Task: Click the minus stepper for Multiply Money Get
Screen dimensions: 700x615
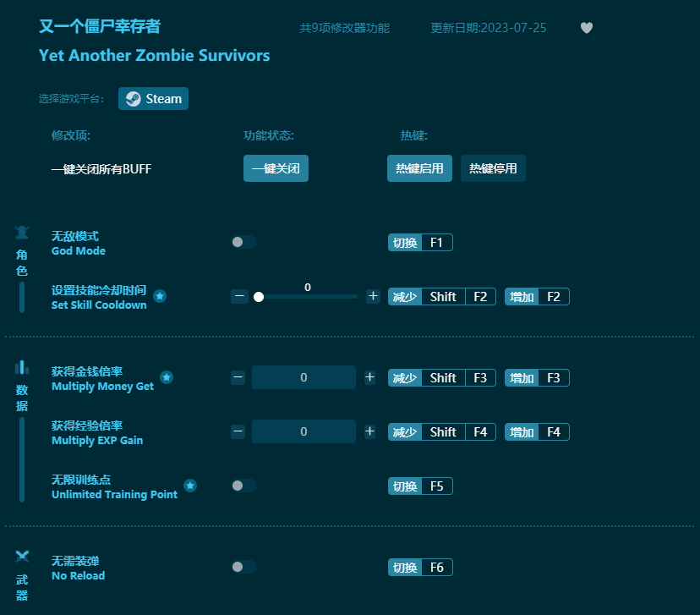Action: point(238,377)
